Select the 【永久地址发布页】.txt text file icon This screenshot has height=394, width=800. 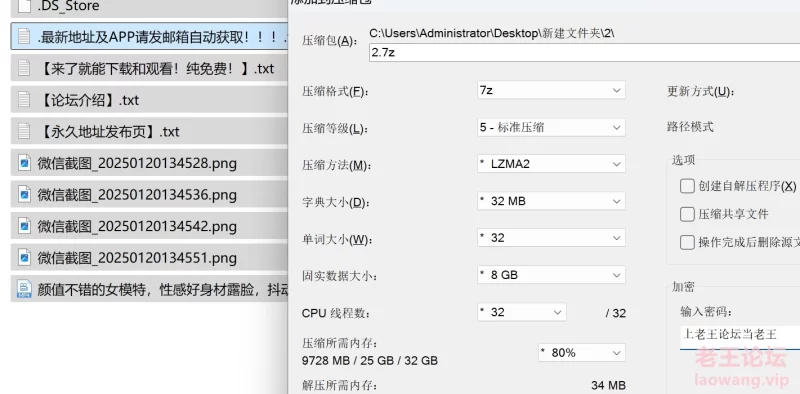pyautogui.click(x=23, y=131)
